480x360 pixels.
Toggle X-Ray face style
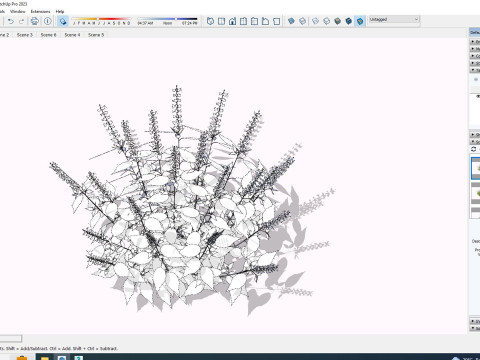pos(291,21)
